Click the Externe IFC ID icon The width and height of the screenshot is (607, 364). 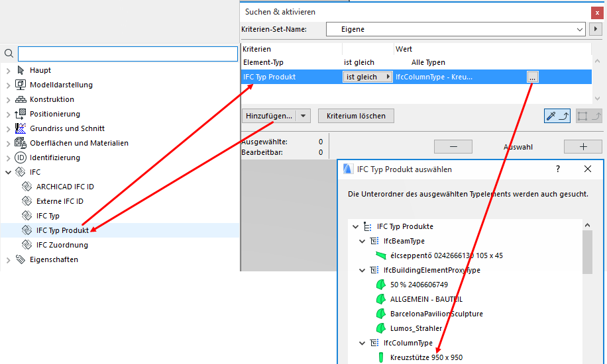pyautogui.click(x=27, y=201)
